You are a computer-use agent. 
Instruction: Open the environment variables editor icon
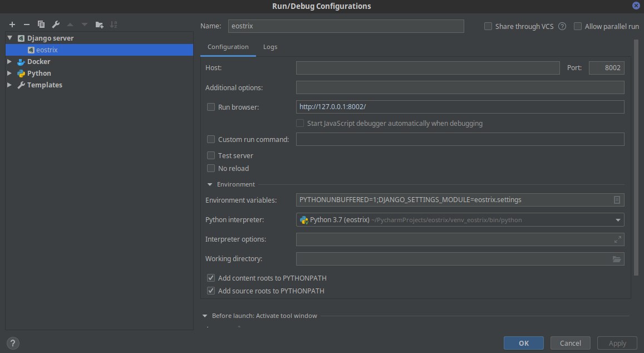pos(617,200)
